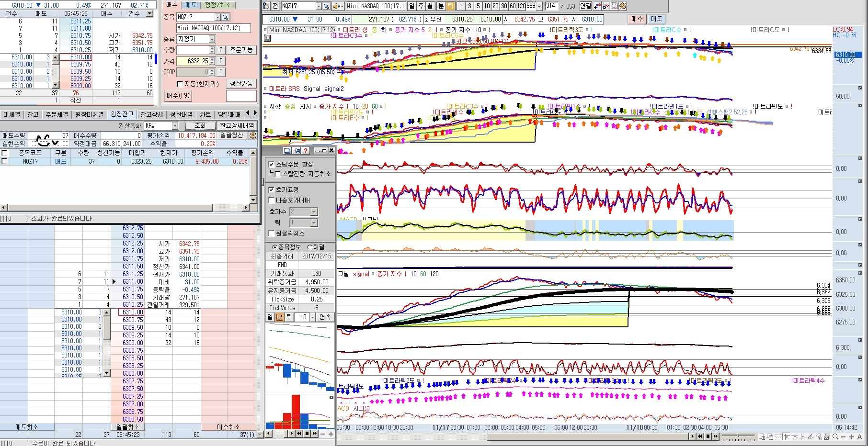Click the rewind button on chart bottom scrollbar
The width and height of the screenshot is (868, 446).
(700, 436)
